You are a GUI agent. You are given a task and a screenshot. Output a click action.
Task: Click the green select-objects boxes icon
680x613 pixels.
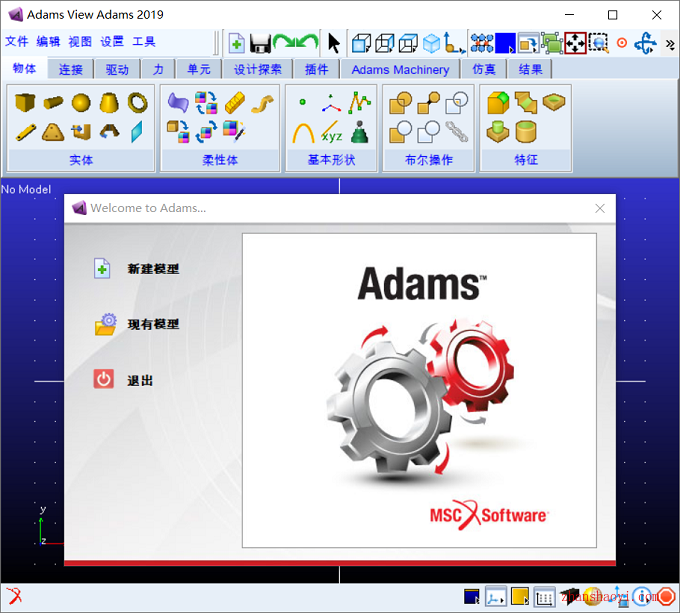pos(552,43)
